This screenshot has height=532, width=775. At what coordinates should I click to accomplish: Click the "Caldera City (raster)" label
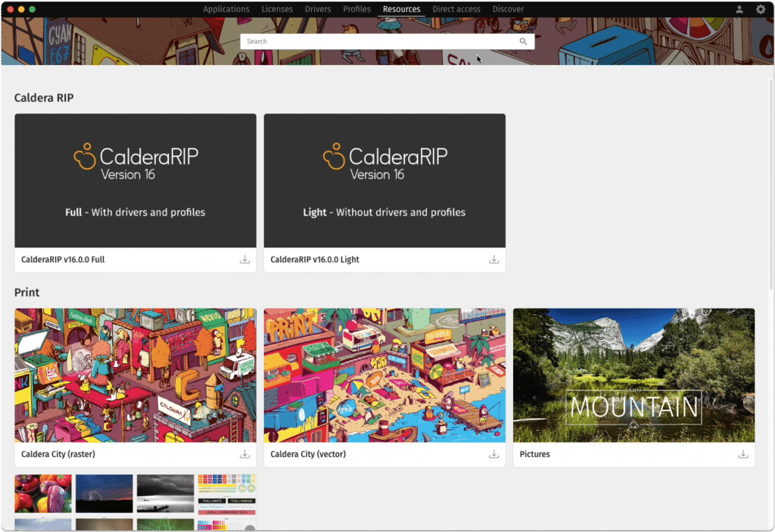click(58, 454)
